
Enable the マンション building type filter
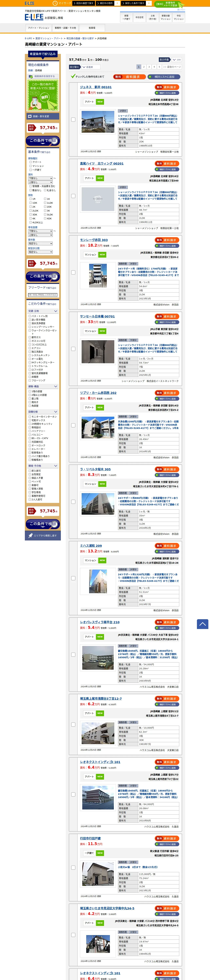click(x=30, y=166)
